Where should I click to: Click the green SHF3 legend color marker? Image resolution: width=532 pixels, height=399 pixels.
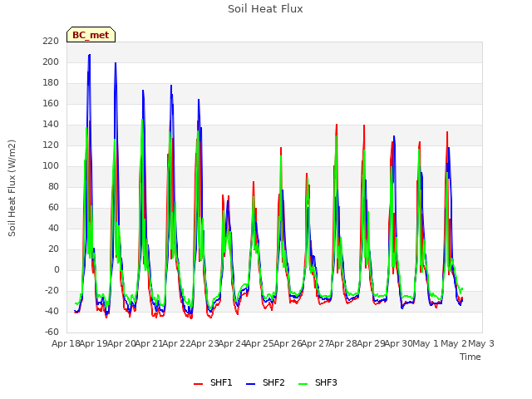(303, 384)
